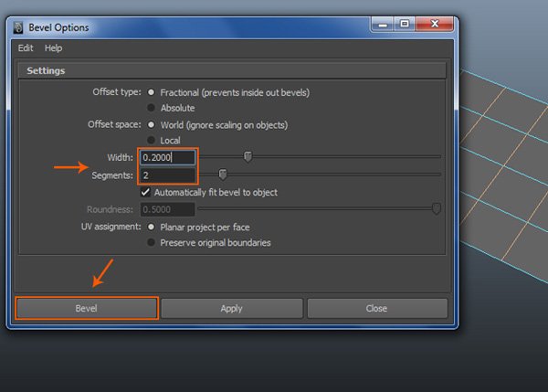Select Planar project per face UV assignment
The image size is (548, 392).
[x=151, y=227]
